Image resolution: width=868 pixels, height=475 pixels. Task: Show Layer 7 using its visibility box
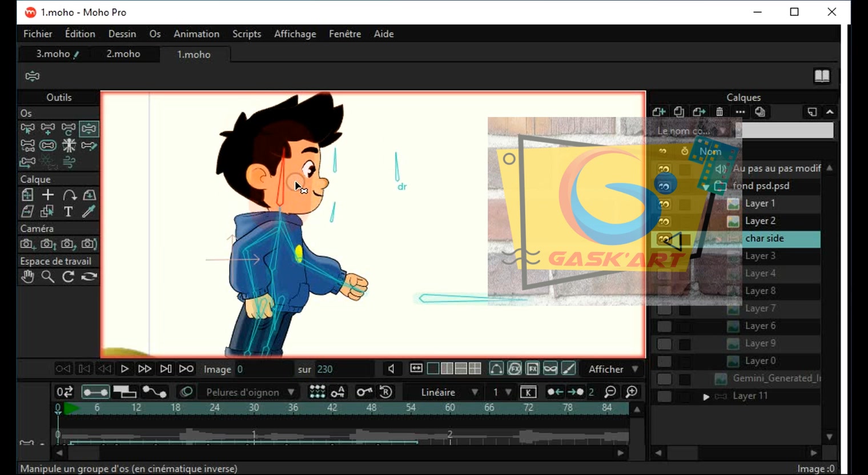coord(664,309)
